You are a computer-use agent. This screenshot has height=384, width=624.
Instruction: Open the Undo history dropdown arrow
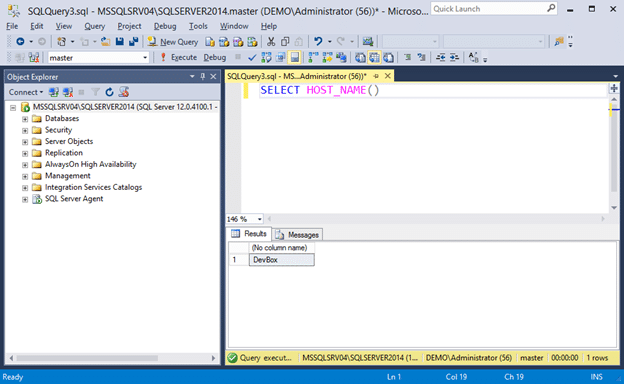pos(330,41)
